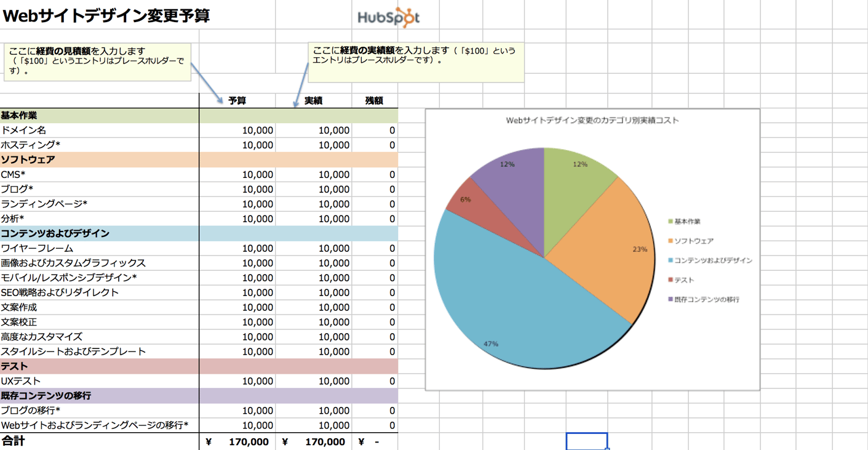This screenshot has height=450, width=868.
Task: Select the ドメイン名 budget amount cell
Action: coord(237,131)
